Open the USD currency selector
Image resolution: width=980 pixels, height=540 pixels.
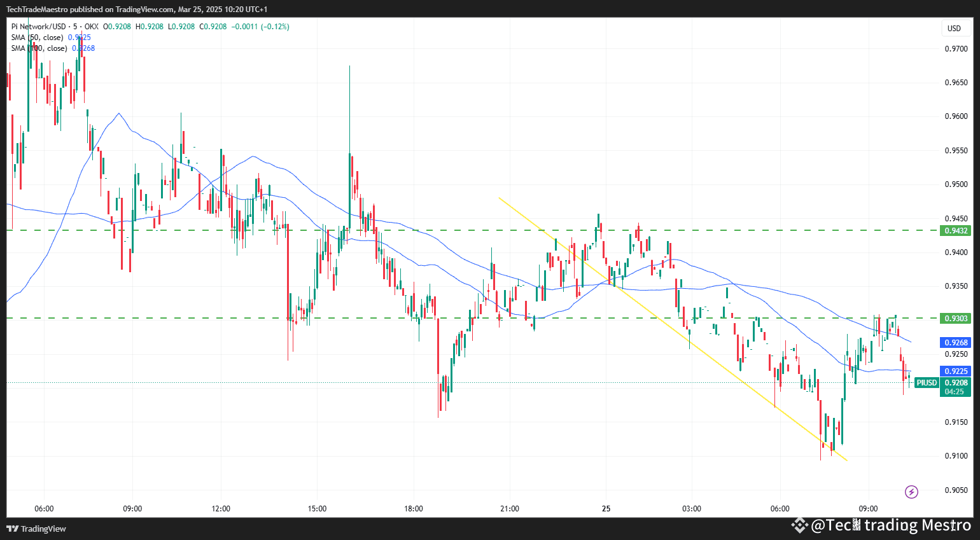pyautogui.click(x=954, y=28)
